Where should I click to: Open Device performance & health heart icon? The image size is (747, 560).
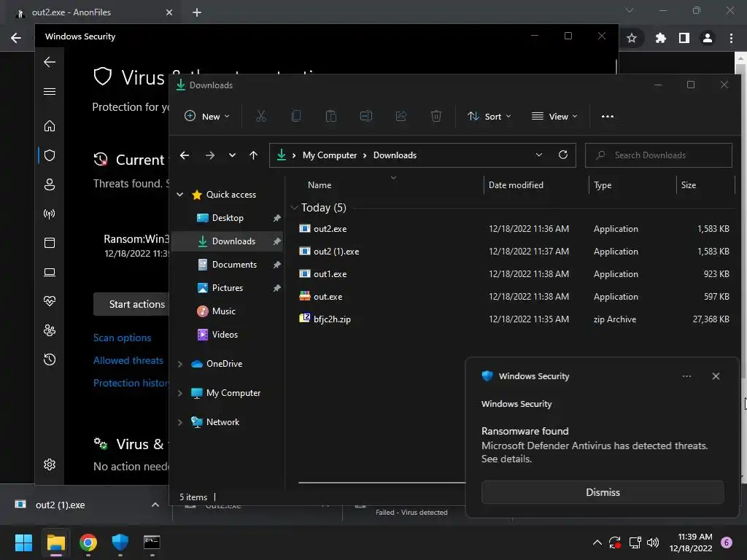(50, 301)
